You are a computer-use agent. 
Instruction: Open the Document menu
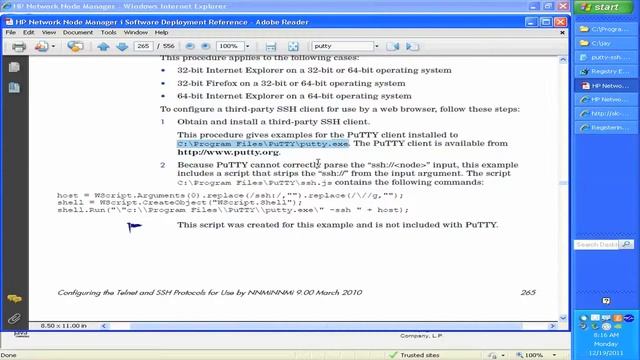point(78,32)
